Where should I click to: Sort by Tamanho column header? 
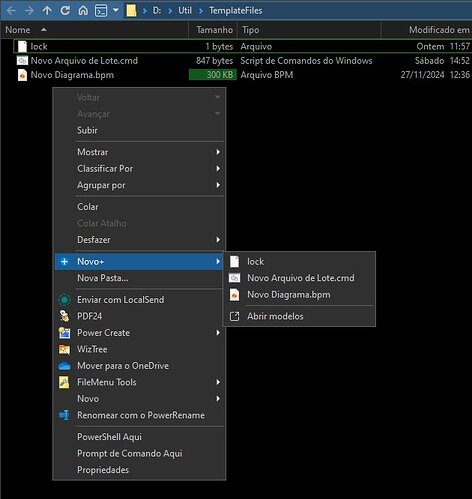(x=213, y=30)
